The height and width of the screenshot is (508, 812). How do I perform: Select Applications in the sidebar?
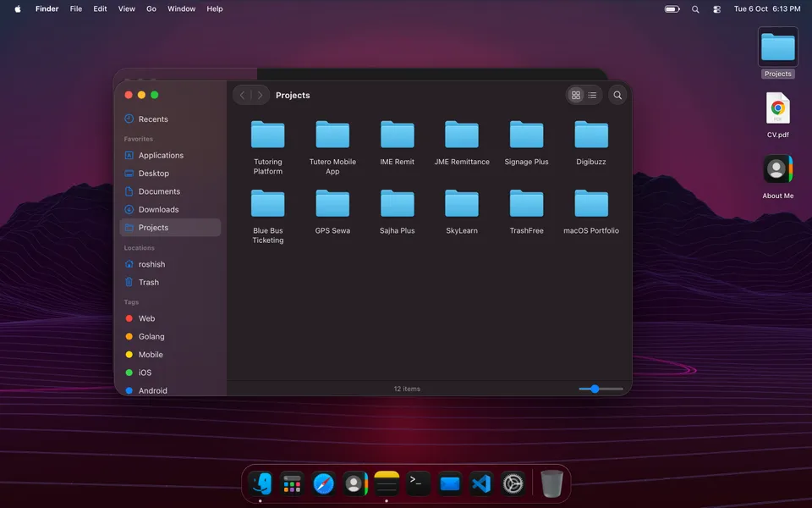click(170, 156)
